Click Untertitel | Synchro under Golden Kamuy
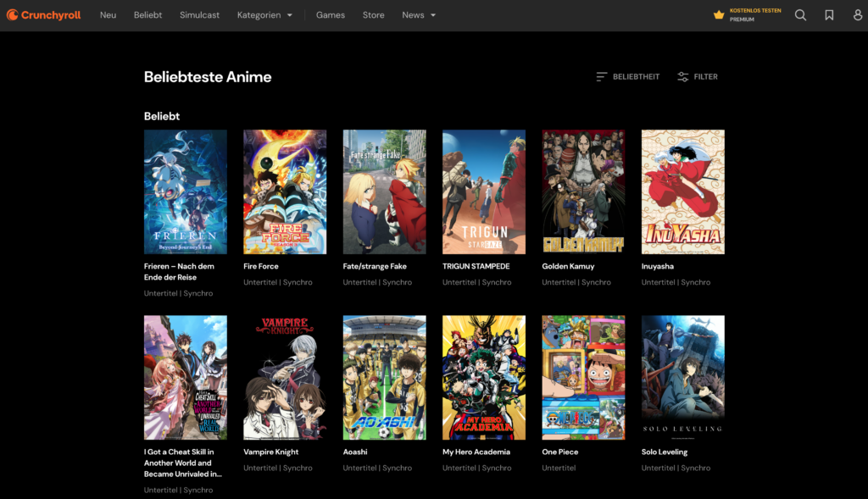 [576, 282]
